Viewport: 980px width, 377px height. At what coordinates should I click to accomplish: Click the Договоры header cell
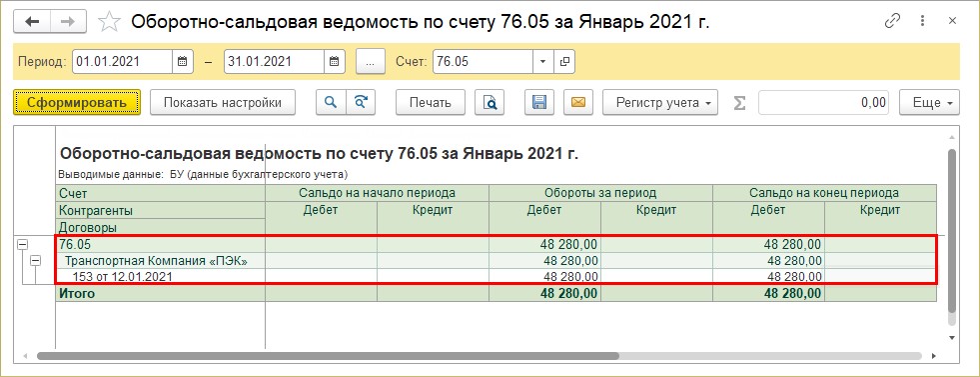click(x=161, y=228)
